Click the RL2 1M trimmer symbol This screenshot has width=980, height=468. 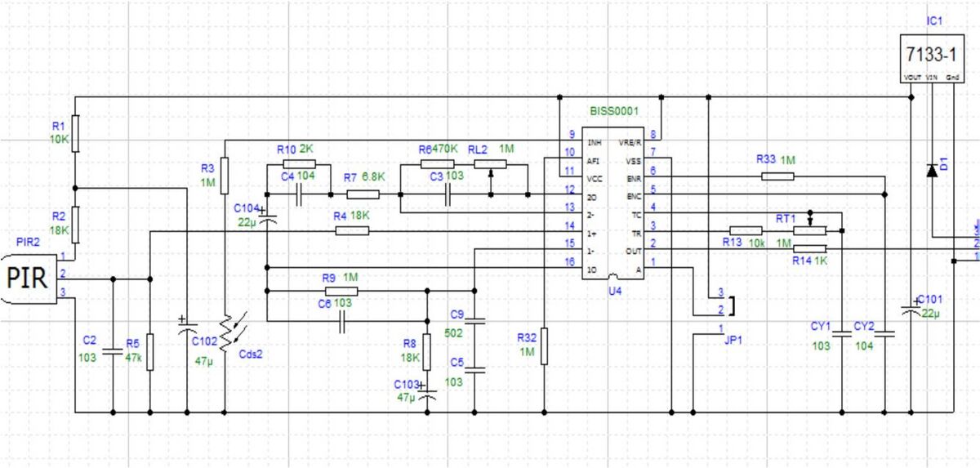pyautogui.click(x=490, y=165)
